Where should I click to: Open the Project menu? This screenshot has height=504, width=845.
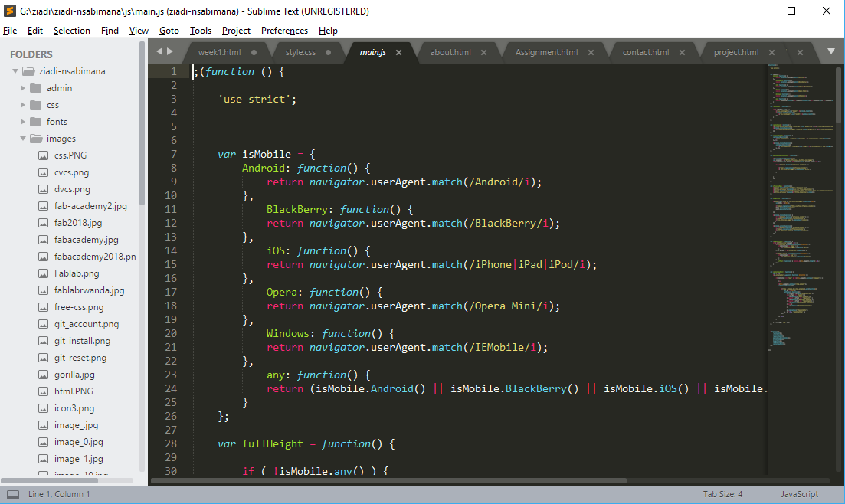[x=236, y=31]
